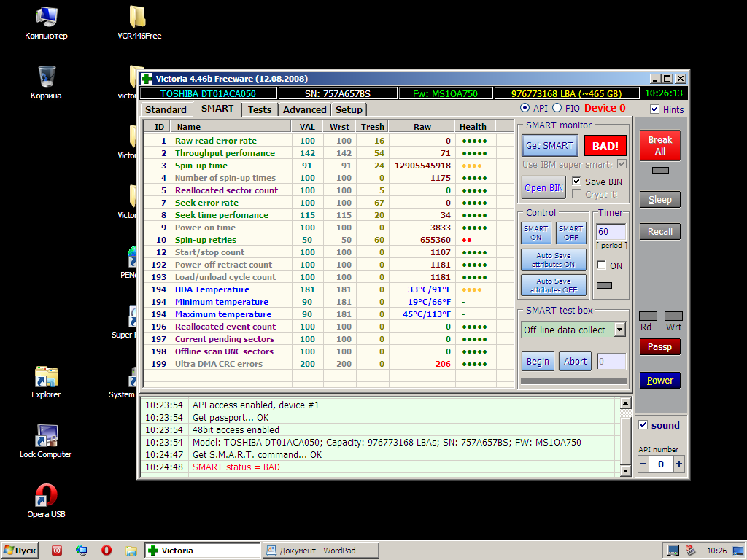Open the Opera USB desktop shortcut

pyautogui.click(x=47, y=497)
